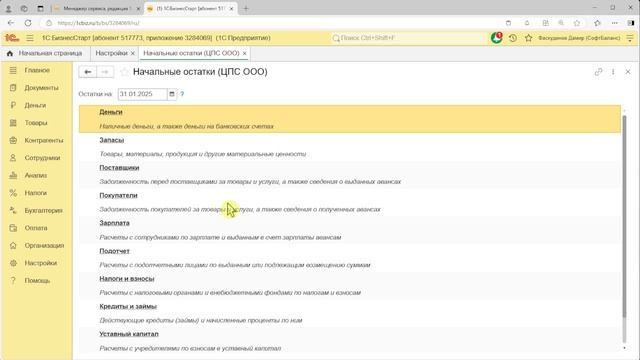This screenshot has height=360, width=640.
Task: Open browser zoom magnifier icon
Action: point(561,23)
